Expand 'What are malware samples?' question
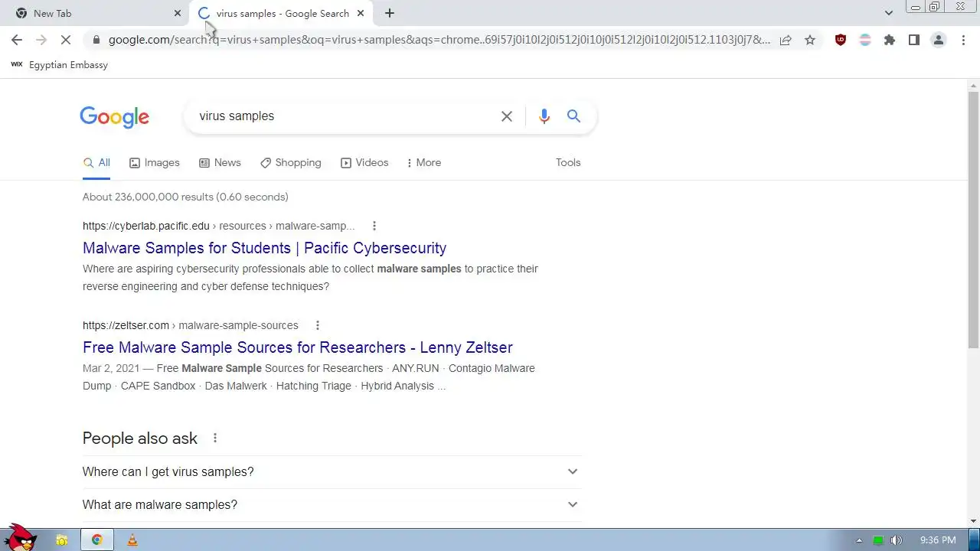The image size is (980, 551). (x=331, y=505)
